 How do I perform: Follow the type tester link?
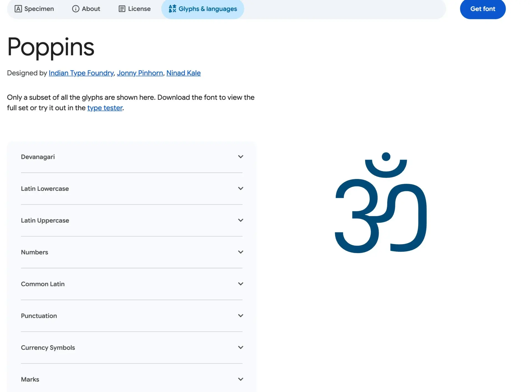tap(105, 108)
